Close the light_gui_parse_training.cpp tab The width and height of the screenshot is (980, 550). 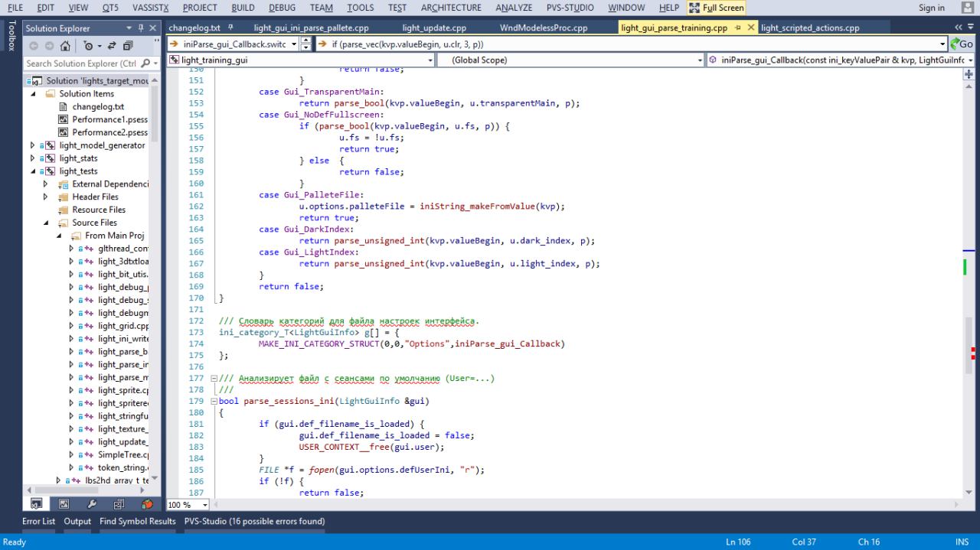(x=750, y=28)
